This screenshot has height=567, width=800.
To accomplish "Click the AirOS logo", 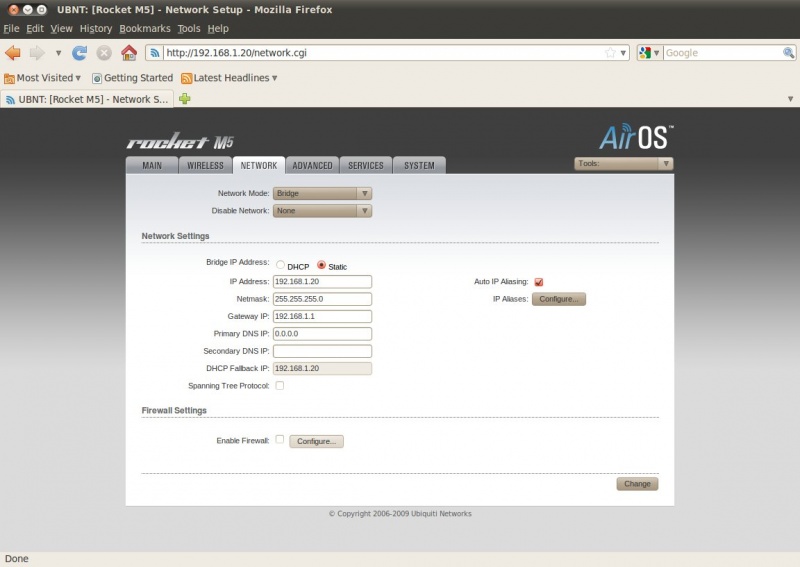I will pyautogui.click(x=636, y=137).
